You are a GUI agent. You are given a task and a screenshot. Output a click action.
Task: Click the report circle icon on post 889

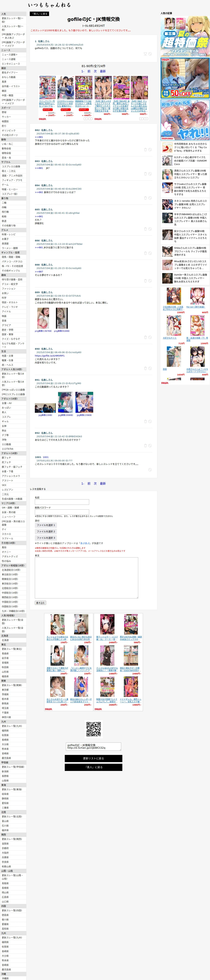[x=150, y=337]
